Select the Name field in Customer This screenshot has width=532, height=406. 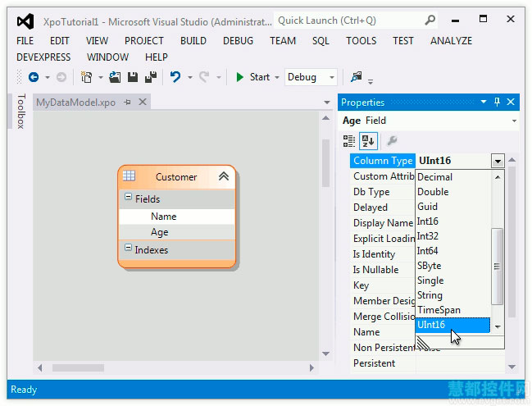177,217
